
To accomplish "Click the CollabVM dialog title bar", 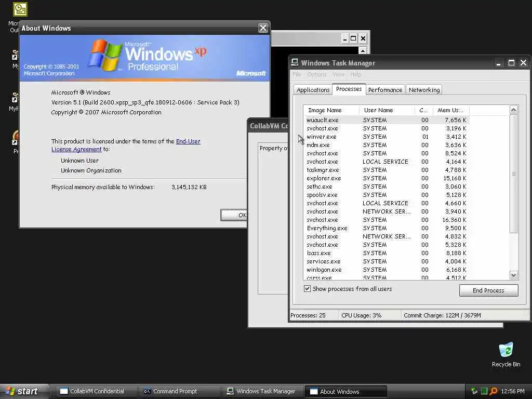I will 268,126.
